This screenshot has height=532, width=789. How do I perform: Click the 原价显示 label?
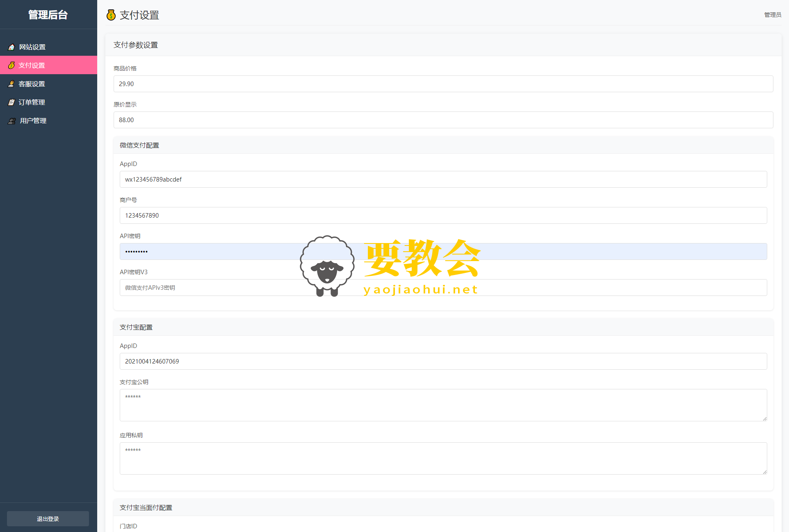pos(125,105)
